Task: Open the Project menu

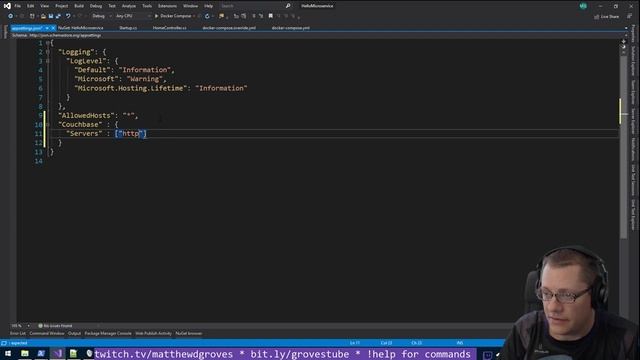Action: [62, 6]
